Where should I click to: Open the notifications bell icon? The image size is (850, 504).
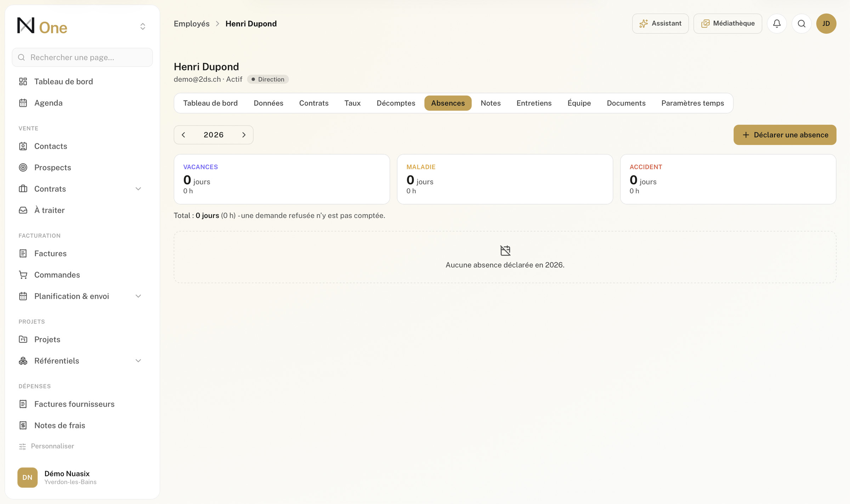pyautogui.click(x=777, y=23)
